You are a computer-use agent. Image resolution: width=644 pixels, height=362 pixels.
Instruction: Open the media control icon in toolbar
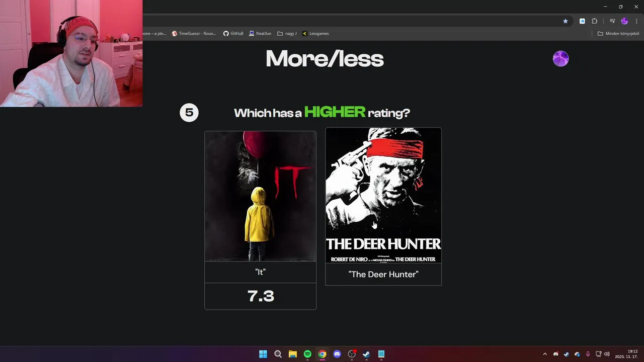tap(612, 21)
